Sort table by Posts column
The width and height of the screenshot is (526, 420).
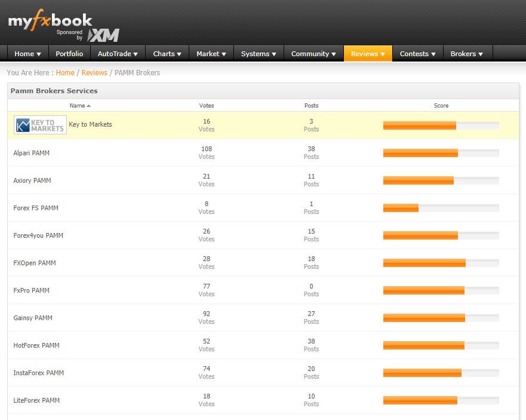[311, 106]
